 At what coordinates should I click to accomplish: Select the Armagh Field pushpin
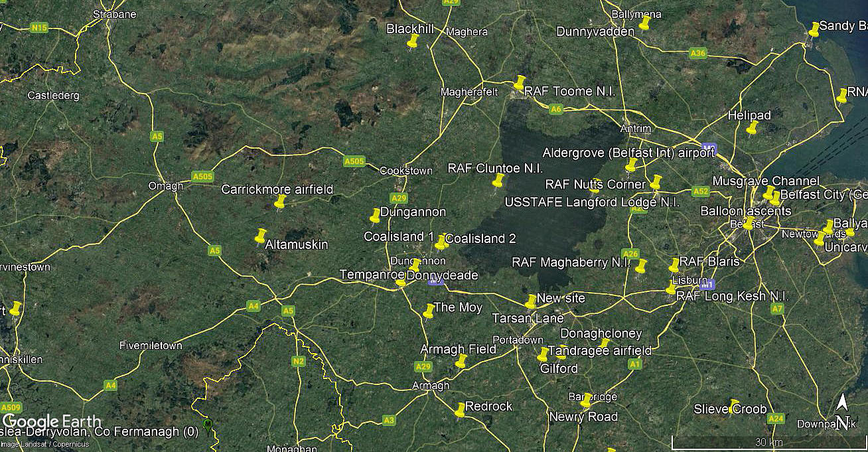pyautogui.click(x=461, y=361)
